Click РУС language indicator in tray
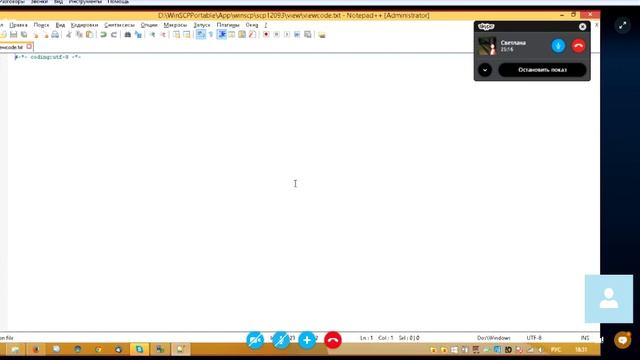Screen dimensions: 640x360 tap(556, 350)
